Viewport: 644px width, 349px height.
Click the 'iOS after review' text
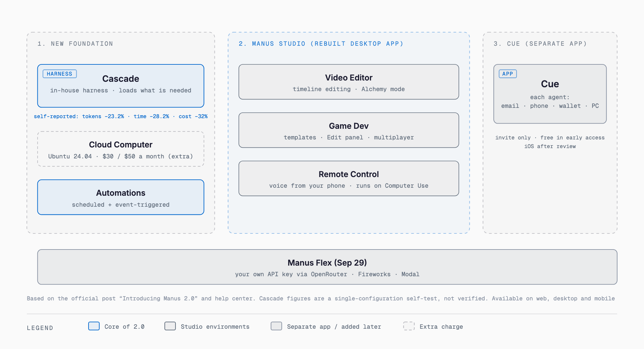point(550,146)
